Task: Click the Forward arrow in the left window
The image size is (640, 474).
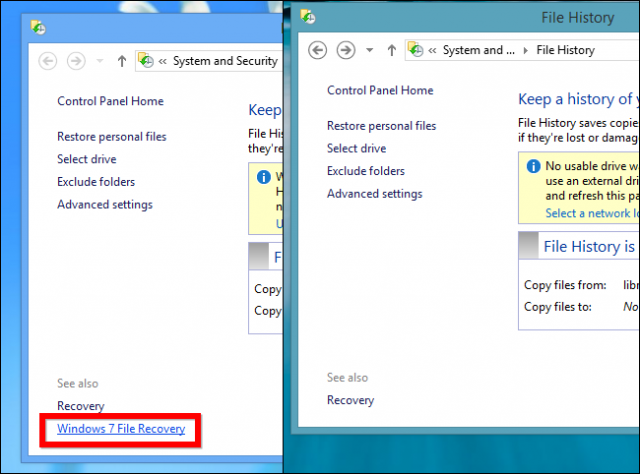Action: pyautogui.click(x=74, y=61)
